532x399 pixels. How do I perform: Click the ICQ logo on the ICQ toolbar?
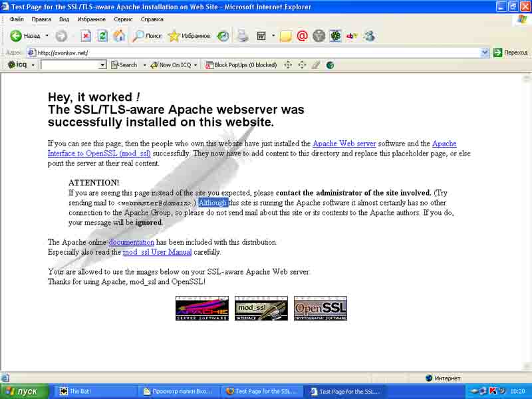point(17,65)
